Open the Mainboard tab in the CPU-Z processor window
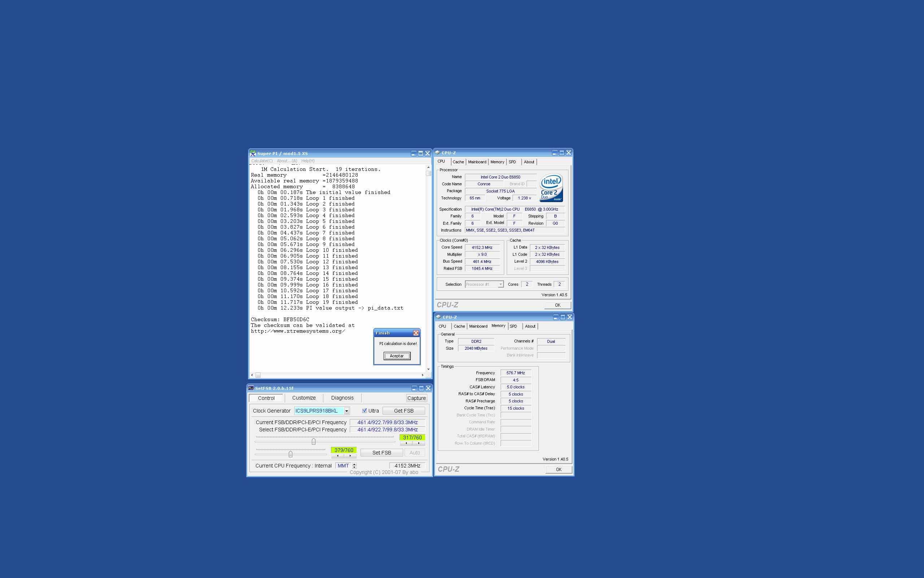 click(477, 162)
